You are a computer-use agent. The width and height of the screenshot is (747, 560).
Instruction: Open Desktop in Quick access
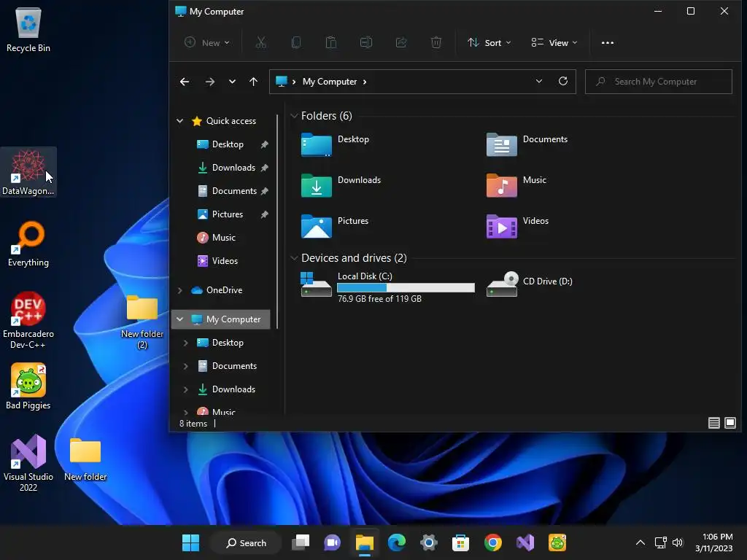click(228, 144)
